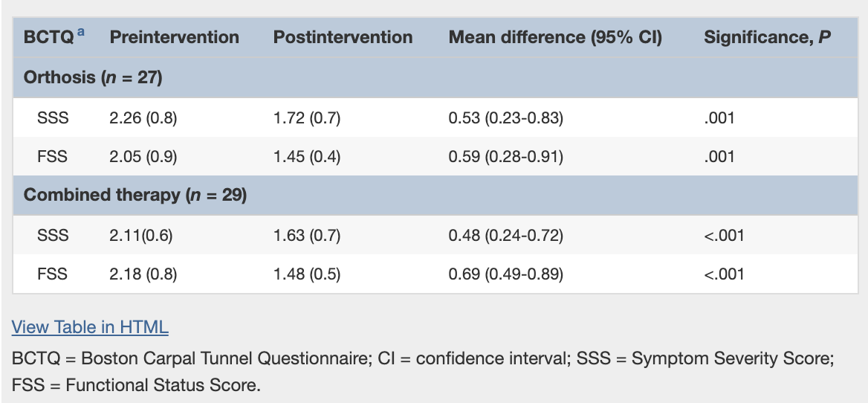The height and width of the screenshot is (403, 868).
Task: Click the 0.53 (0.23-0.83) mean difference cell
Action: coord(505,117)
